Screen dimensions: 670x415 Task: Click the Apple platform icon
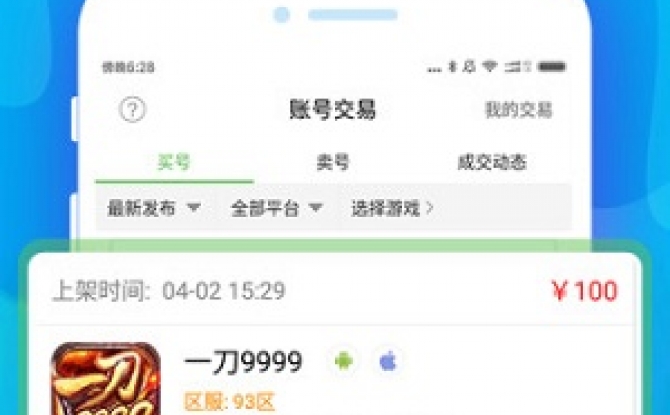coord(388,362)
